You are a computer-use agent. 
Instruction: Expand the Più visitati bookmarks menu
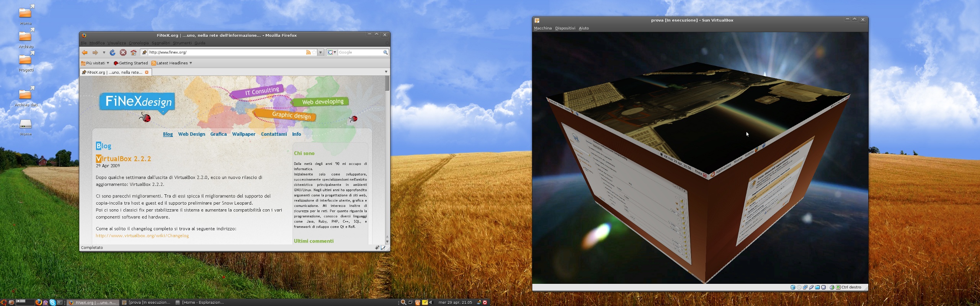(95, 63)
